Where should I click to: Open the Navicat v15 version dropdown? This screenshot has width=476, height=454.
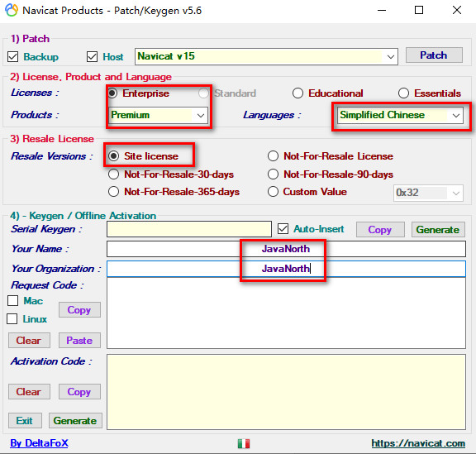266,56
